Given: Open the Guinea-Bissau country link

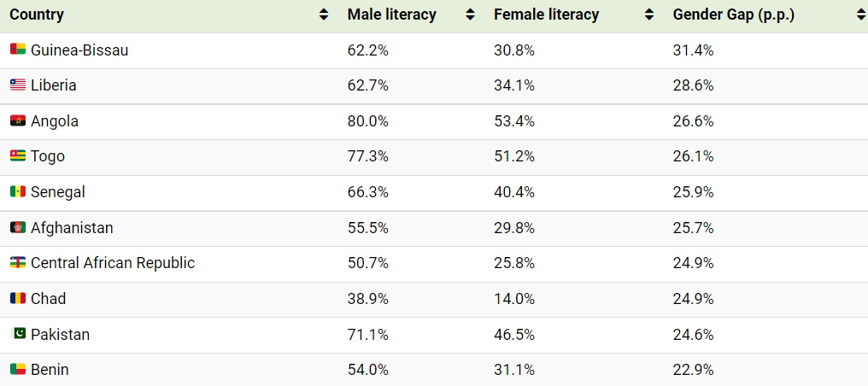Looking at the screenshot, I should 79,50.
